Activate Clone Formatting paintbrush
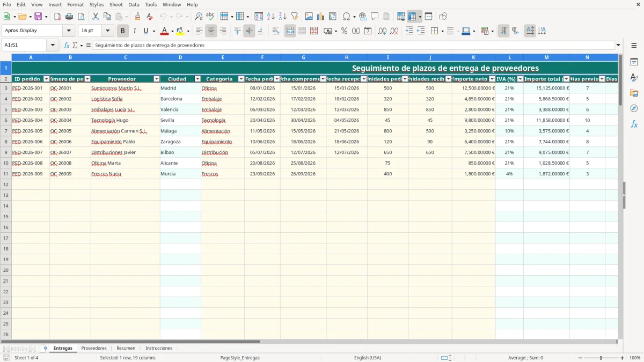644x362 pixels. (137, 17)
